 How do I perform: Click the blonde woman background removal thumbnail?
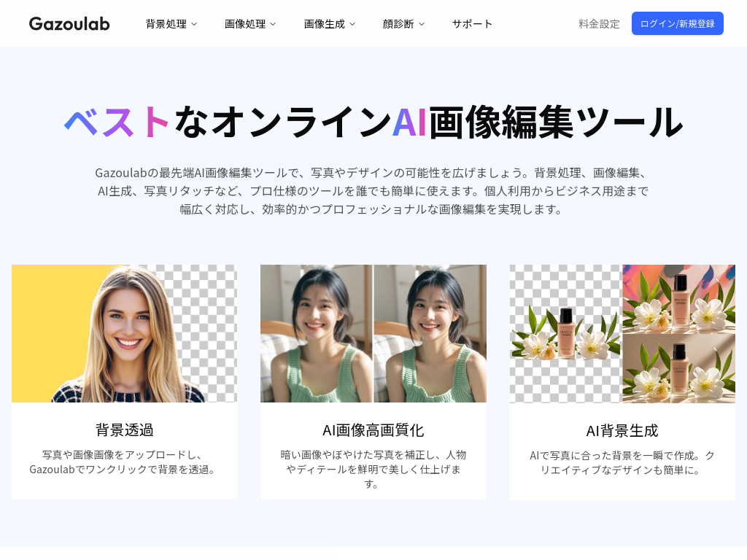coord(124,333)
